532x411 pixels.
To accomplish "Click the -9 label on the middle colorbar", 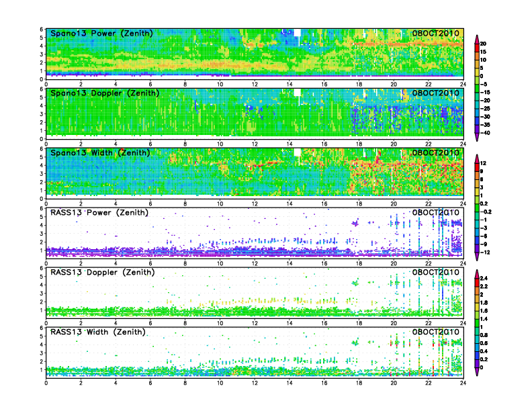I will pos(484,244).
